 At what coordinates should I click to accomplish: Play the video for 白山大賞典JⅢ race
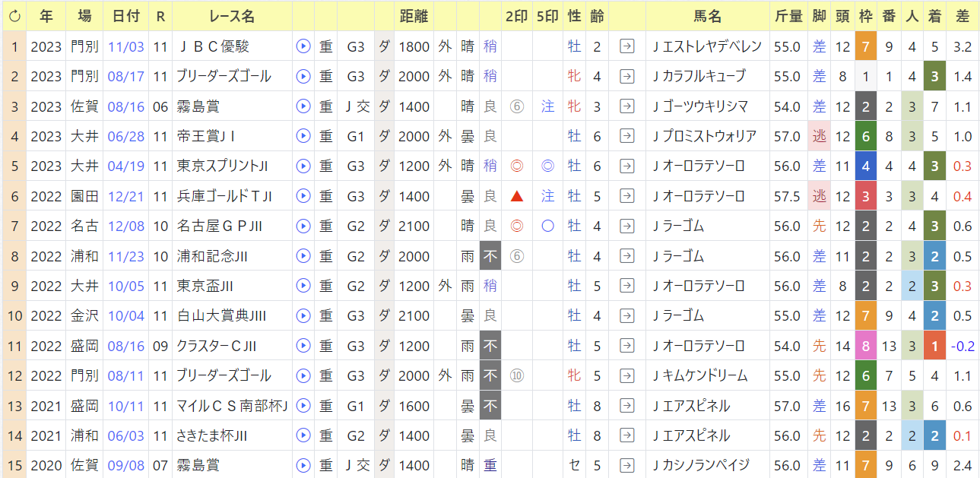click(303, 315)
